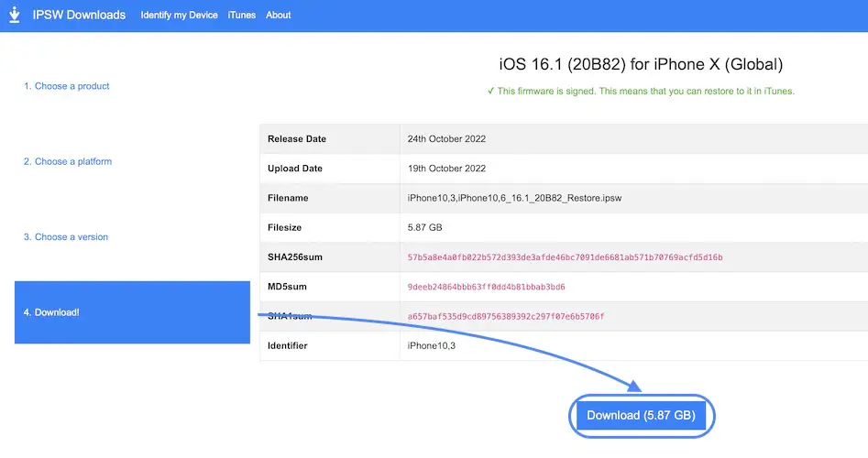
Task: Click the 24th October 2022 release date
Action: (446, 139)
